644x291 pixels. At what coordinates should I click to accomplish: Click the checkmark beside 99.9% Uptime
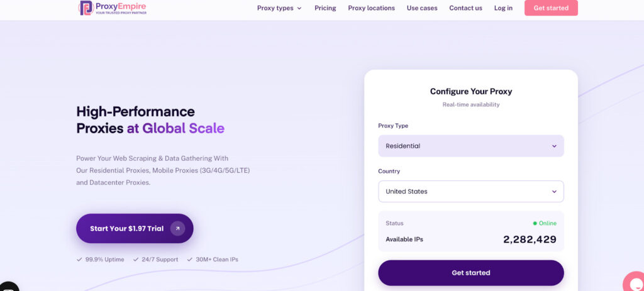point(79,260)
